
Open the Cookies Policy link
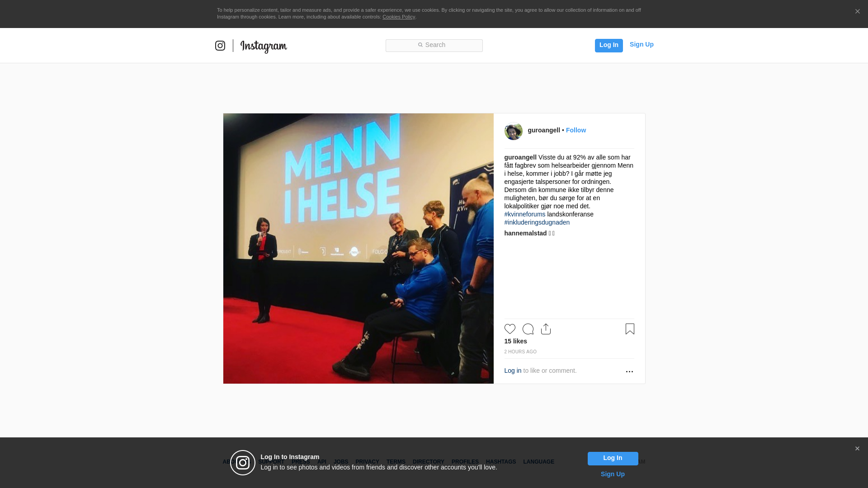click(x=399, y=17)
